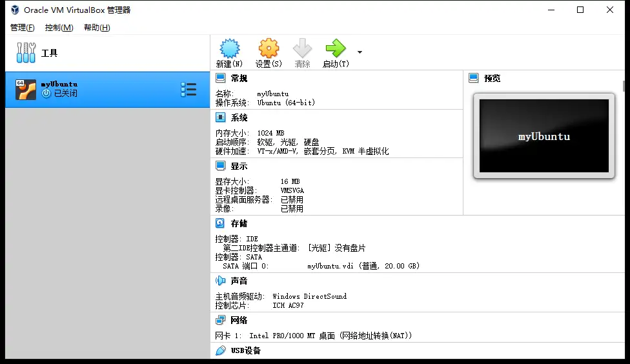Click the Discard (清除) toolbar icon

302,49
